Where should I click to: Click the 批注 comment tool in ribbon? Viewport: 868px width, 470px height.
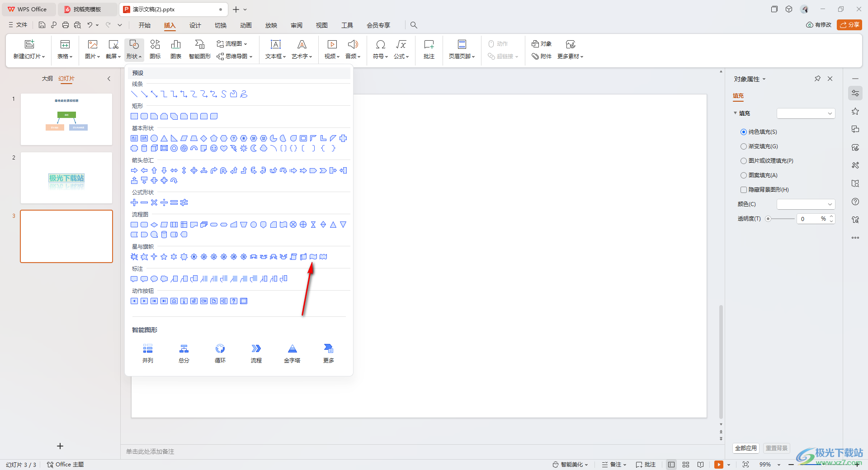(x=429, y=49)
